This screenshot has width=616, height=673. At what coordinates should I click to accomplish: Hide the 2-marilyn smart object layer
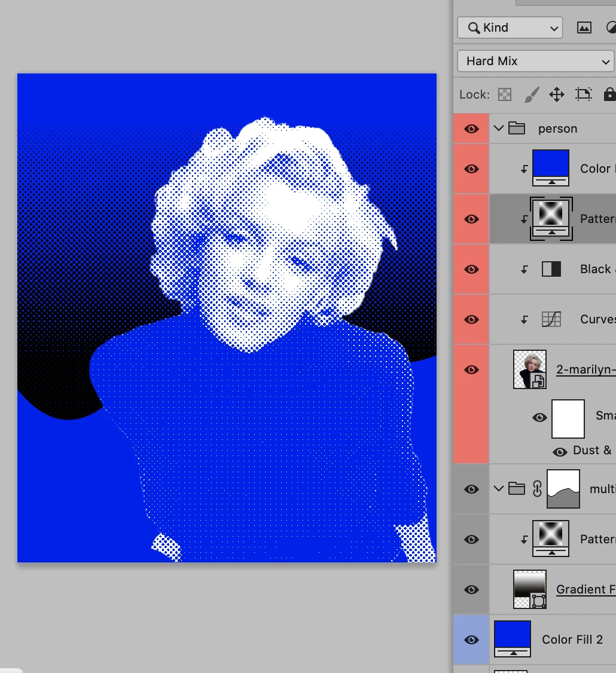tap(471, 369)
